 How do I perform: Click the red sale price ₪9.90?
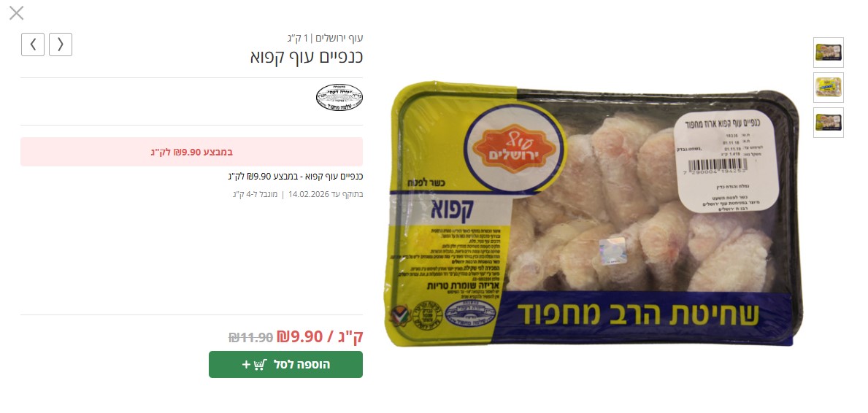[299, 336]
